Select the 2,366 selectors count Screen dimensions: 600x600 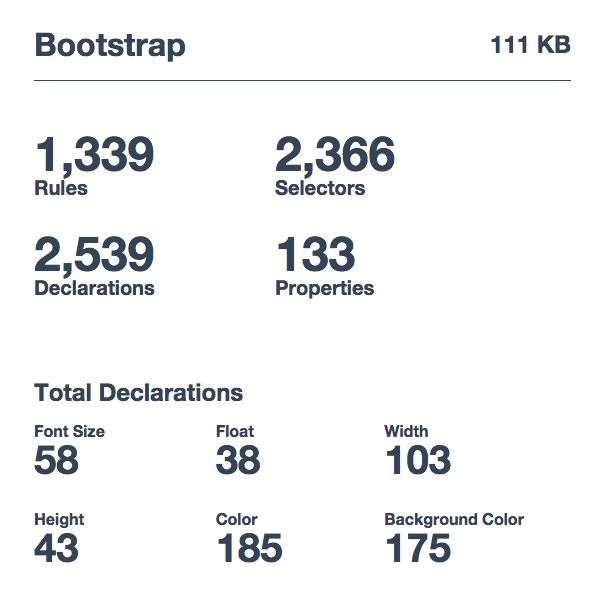point(335,156)
